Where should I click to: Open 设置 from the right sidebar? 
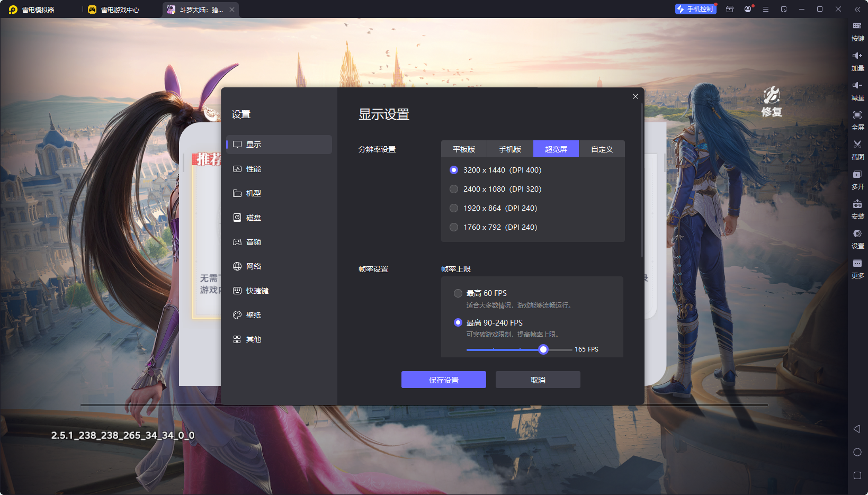(x=857, y=239)
